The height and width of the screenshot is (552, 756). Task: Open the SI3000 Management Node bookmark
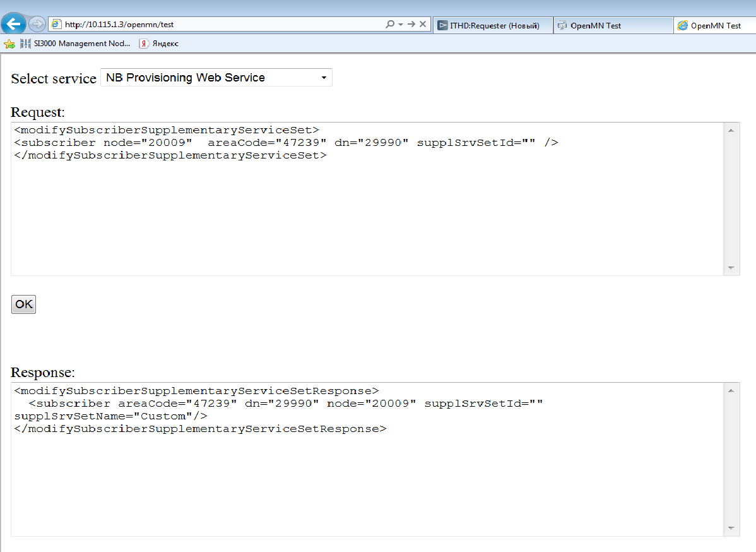click(x=75, y=44)
